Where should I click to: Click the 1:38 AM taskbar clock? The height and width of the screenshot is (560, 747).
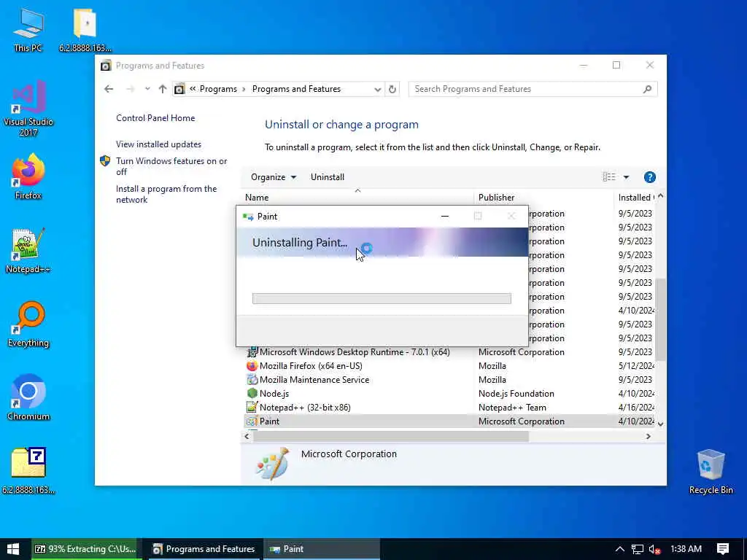click(x=686, y=549)
